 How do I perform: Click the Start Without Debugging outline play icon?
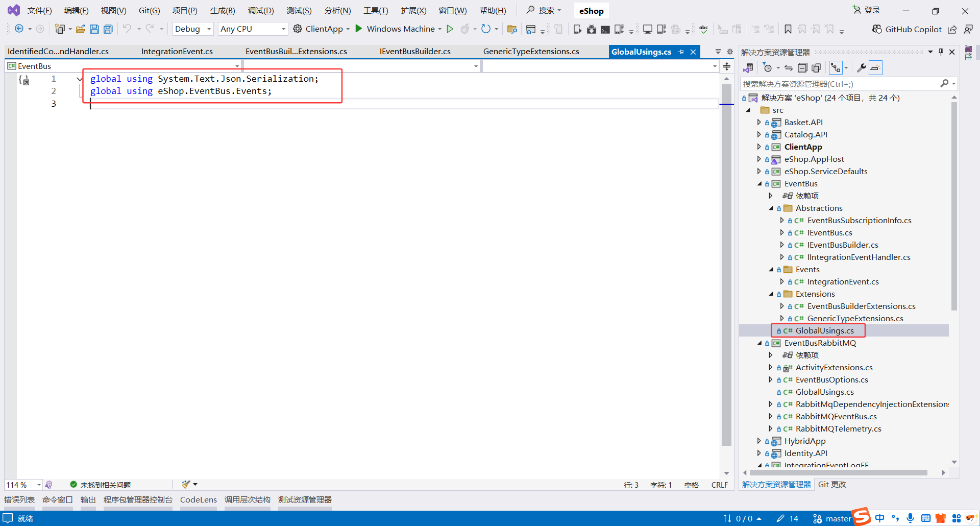[x=450, y=29]
